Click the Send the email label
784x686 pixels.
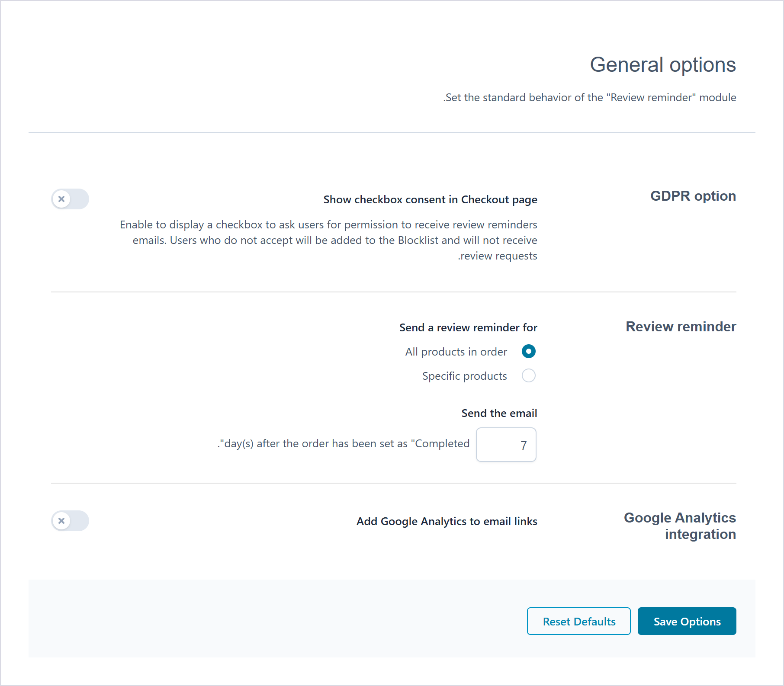pos(499,413)
